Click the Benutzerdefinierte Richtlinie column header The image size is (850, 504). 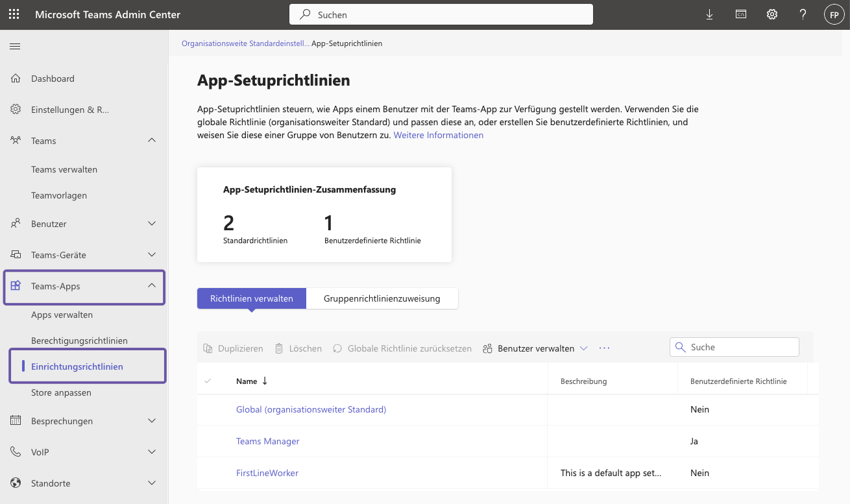pyautogui.click(x=738, y=381)
